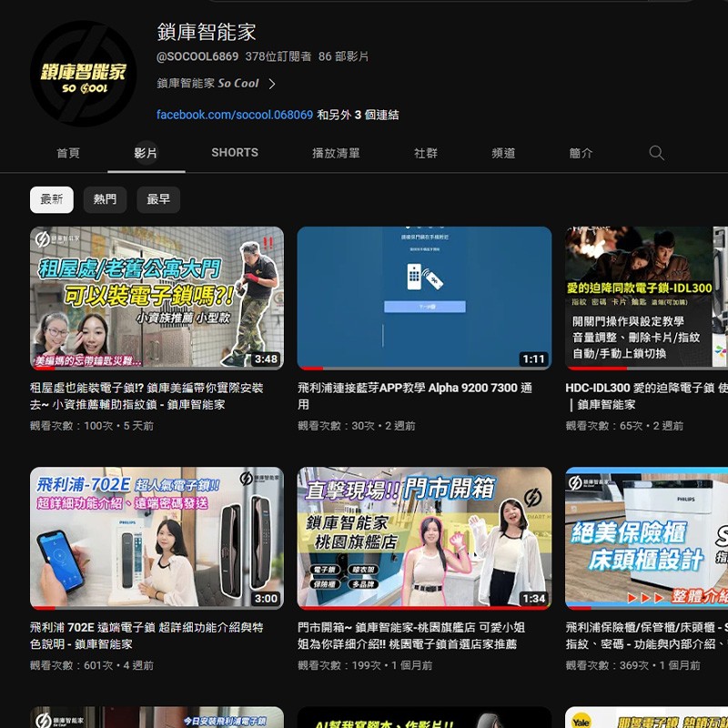Open video title HDC-IDL300 愛的迫降電子鎖

click(x=646, y=396)
